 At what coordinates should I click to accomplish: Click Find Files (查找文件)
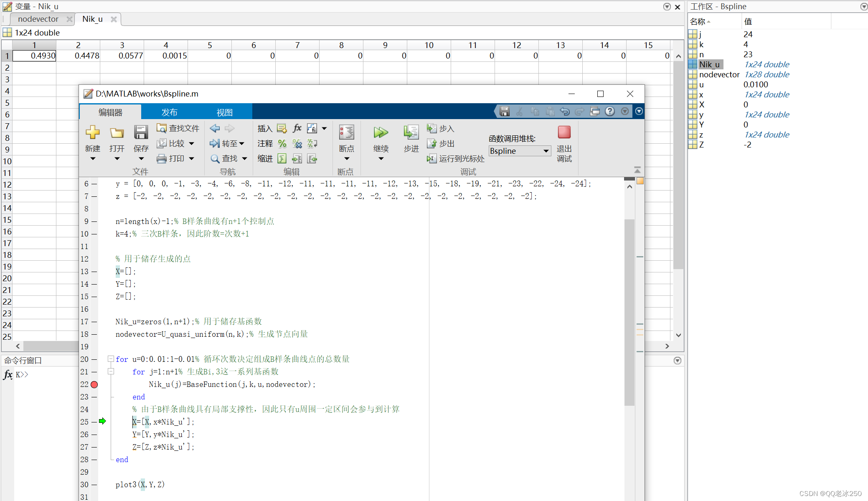178,128
